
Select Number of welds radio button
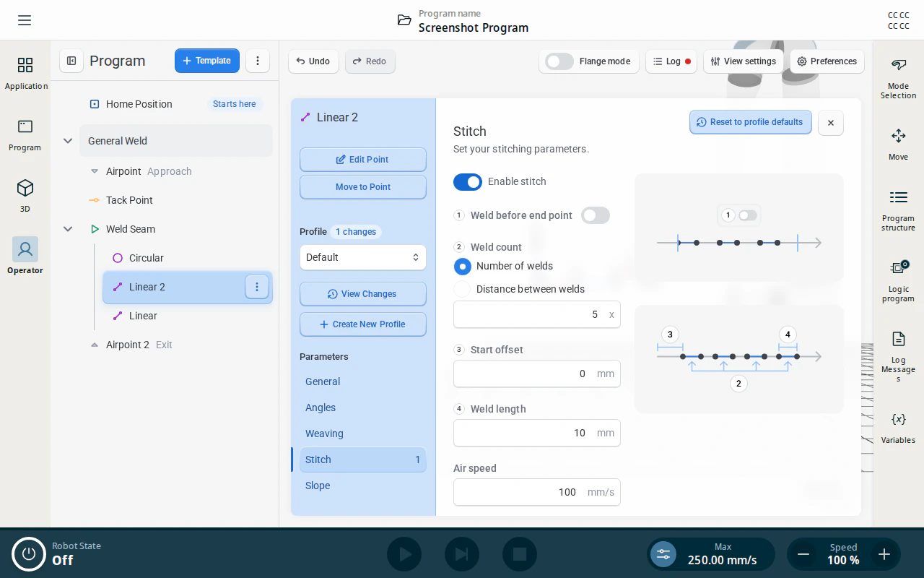pyautogui.click(x=462, y=266)
